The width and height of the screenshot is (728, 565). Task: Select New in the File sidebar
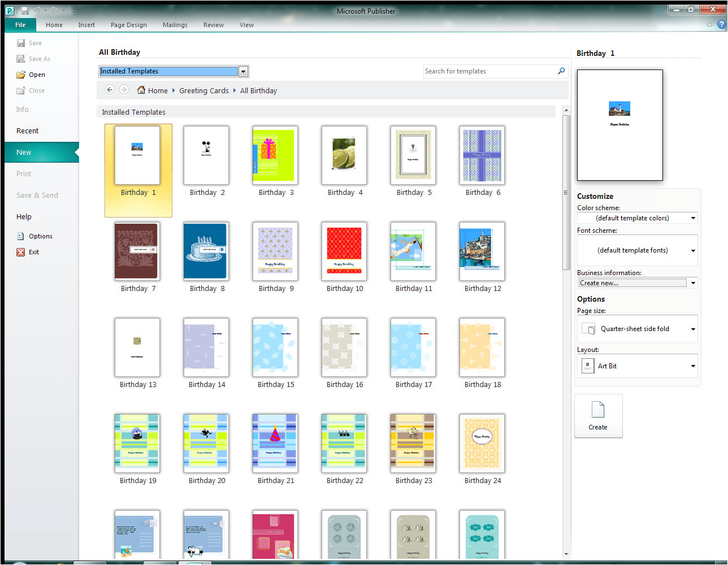click(x=42, y=153)
